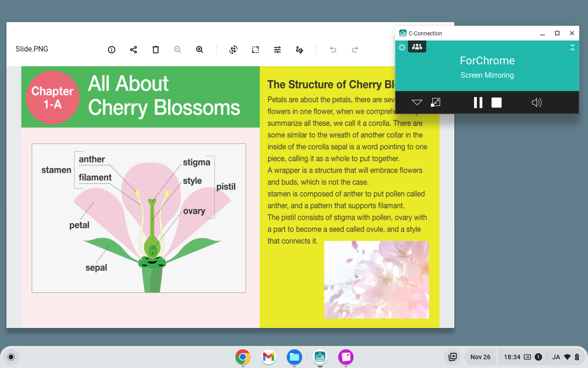Open the holding space tray icon
Screen dimensions: 588x368
point(452,357)
